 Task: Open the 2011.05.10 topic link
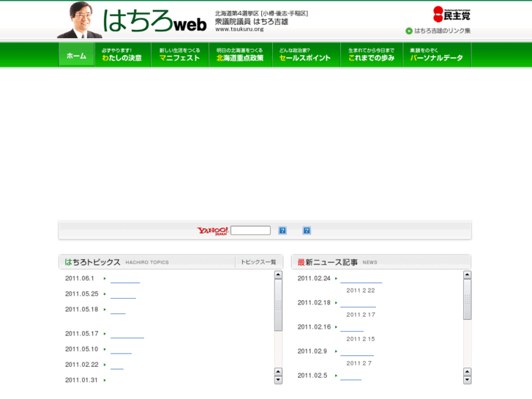pos(121,350)
